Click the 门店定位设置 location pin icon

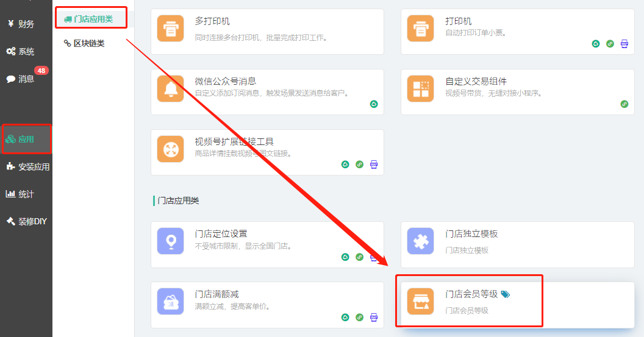[x=170, y=241]
